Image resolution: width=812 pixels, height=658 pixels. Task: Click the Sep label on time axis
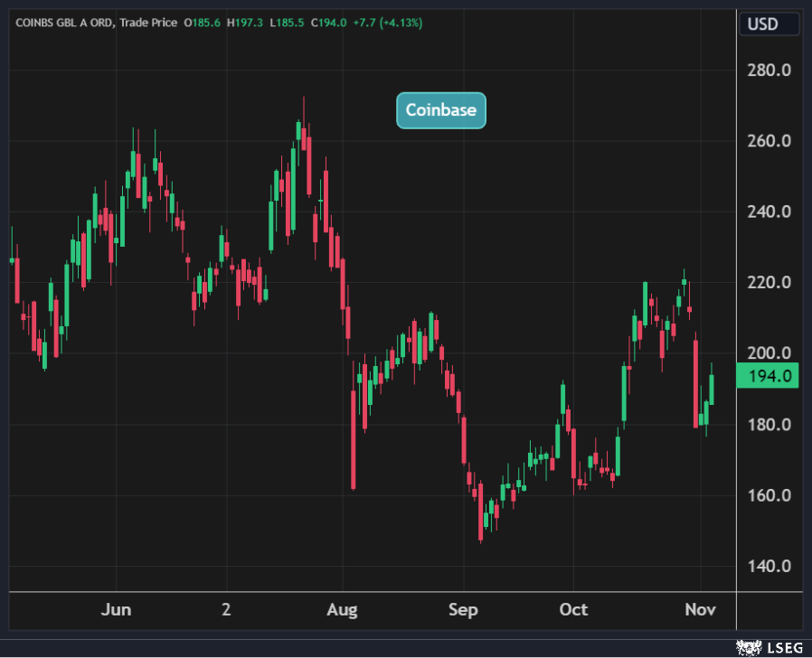click(462, 610)
